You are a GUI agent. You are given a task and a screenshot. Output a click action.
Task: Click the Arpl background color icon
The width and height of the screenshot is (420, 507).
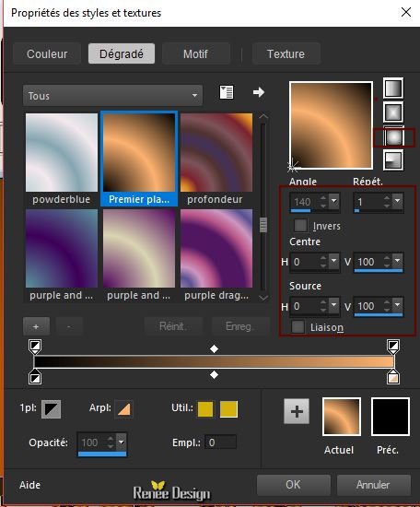coord(123,408)
